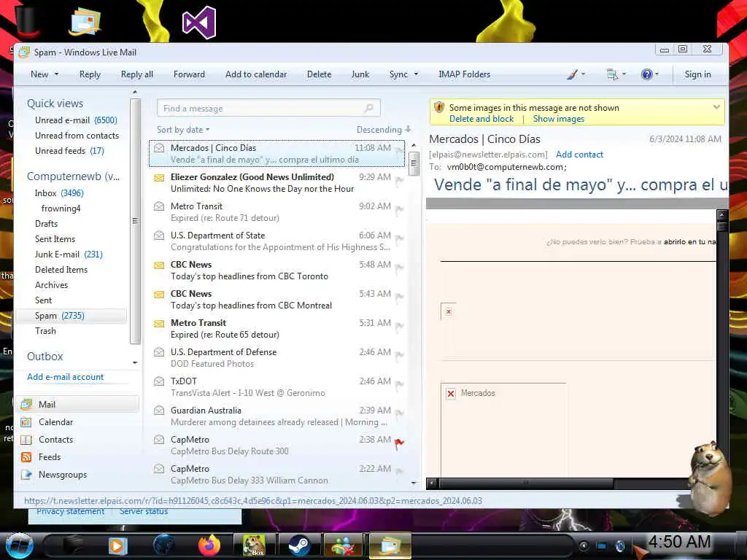Click the message list vertical scrollbar thumb

pos(414,163)
